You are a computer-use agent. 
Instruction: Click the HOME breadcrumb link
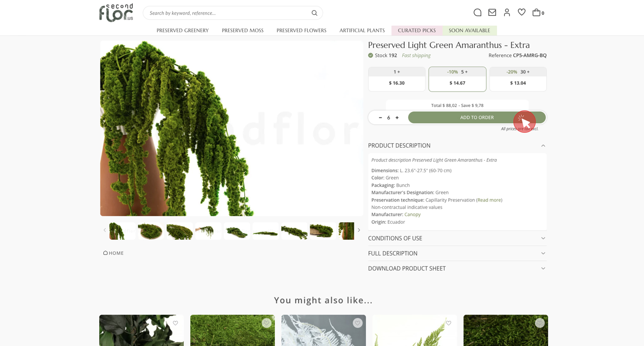click(116, 253)
